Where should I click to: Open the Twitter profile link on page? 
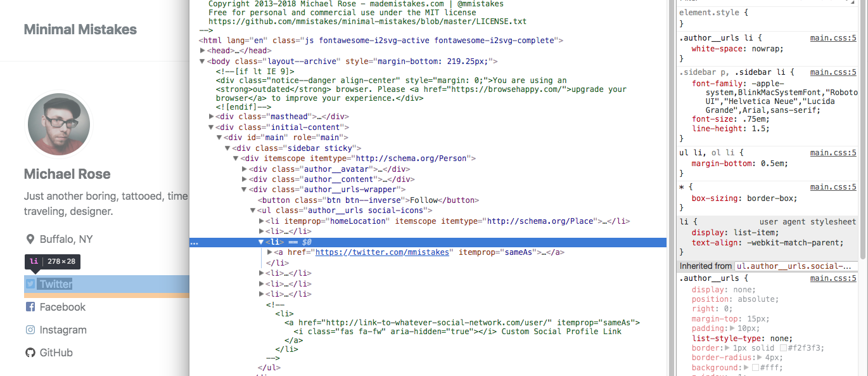tap(56, 284)
